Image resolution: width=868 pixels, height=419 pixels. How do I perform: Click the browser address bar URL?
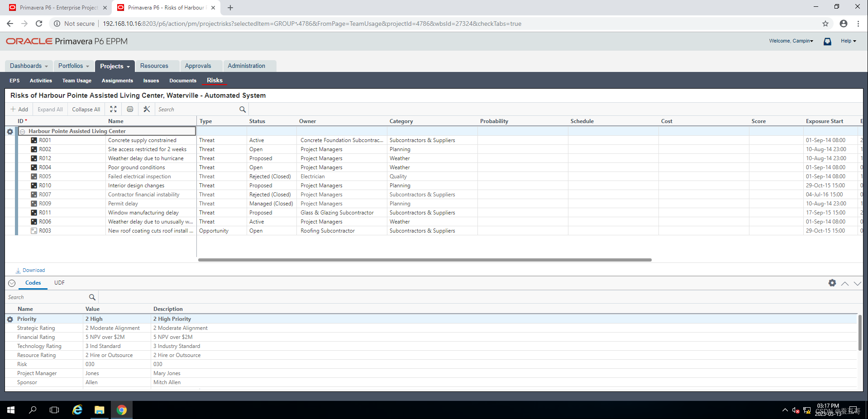312,24
